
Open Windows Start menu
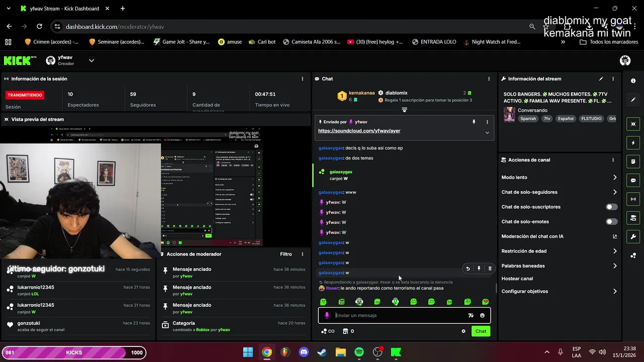click(x=248, y=352)
